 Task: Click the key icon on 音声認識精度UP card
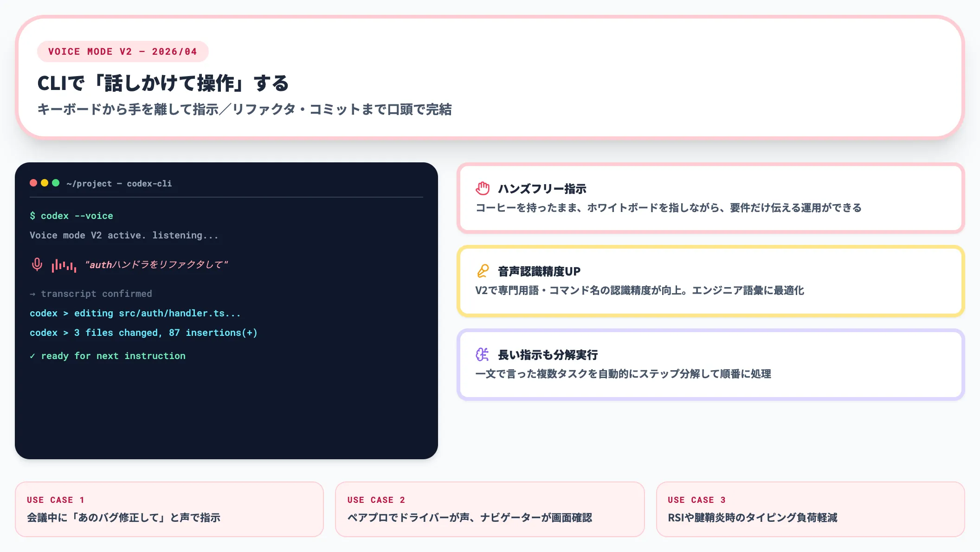point(483,270)
